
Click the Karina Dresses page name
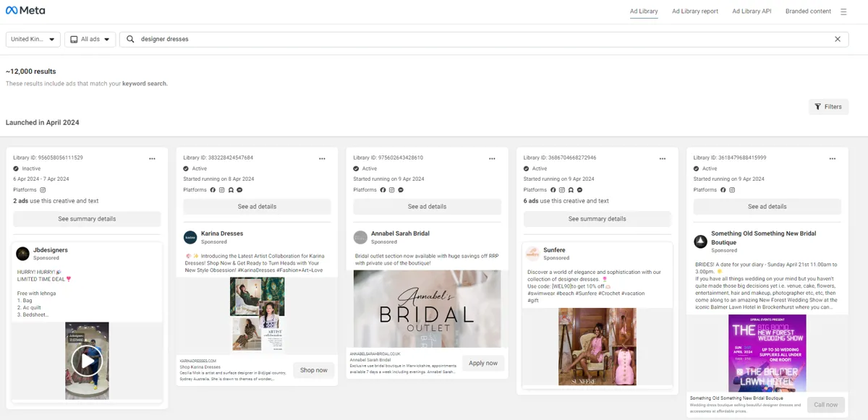[222, 233]
